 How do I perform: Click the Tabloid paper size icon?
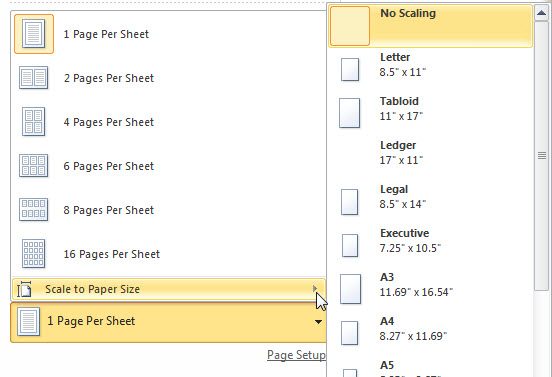[x=350, y=113]
